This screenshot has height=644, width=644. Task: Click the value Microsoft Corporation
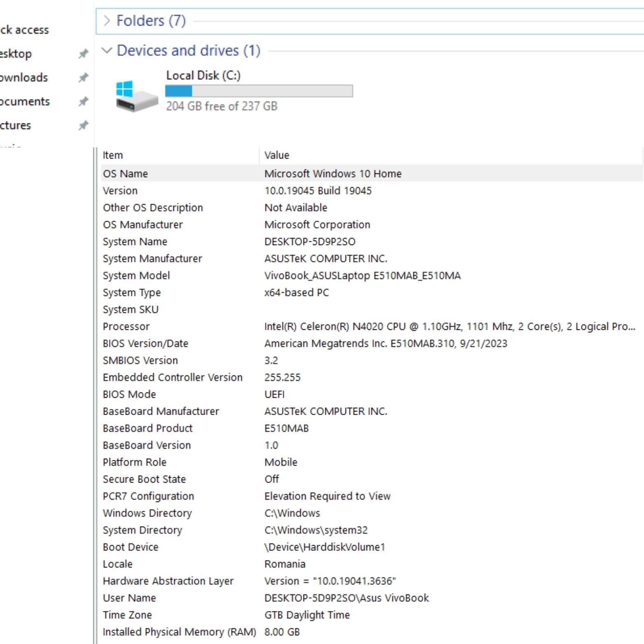(317, 224)
